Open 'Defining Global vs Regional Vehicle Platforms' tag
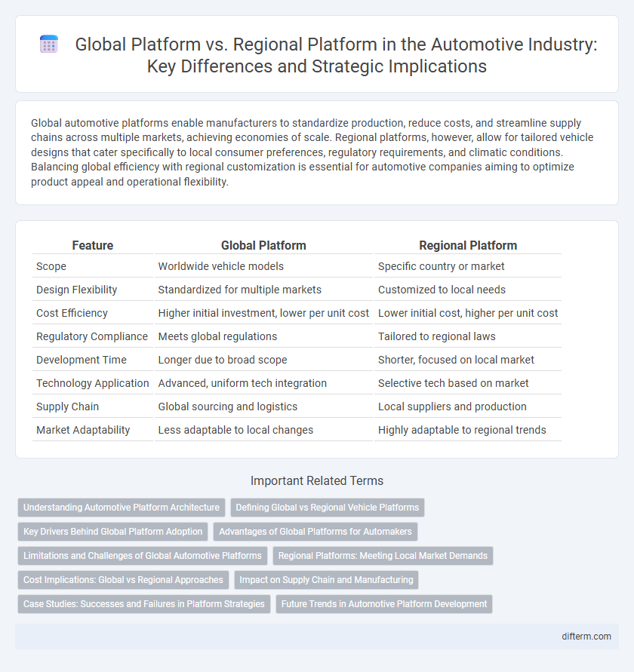 [328, 508]
